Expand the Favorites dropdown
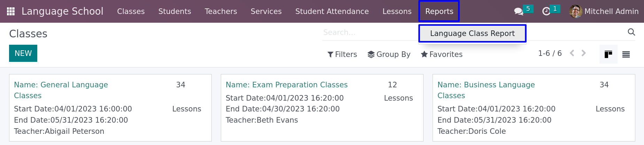 [442, 54]
